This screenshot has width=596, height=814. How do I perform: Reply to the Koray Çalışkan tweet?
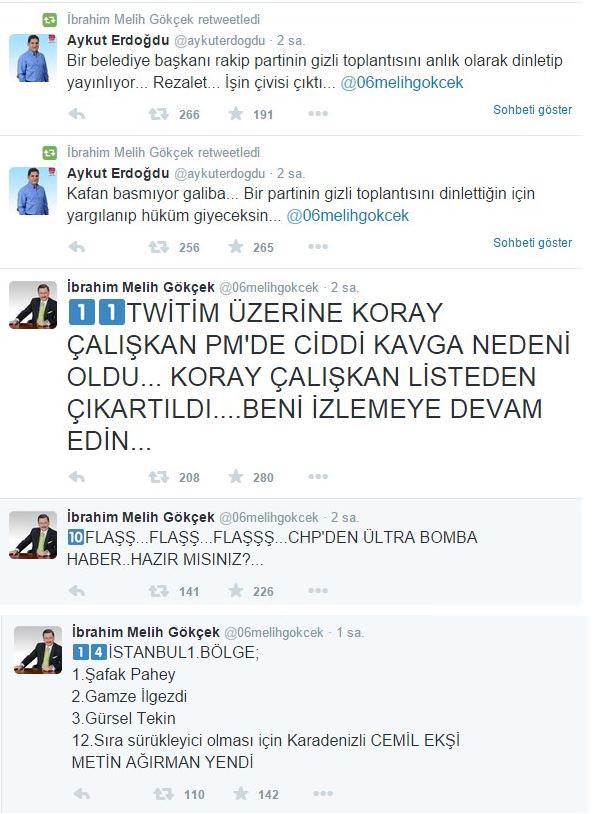tap(77, 477)
